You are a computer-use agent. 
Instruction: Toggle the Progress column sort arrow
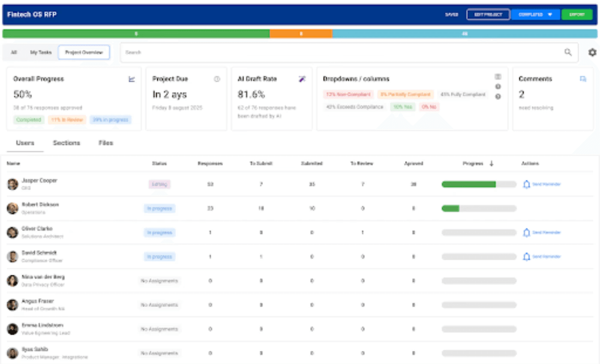492,164
